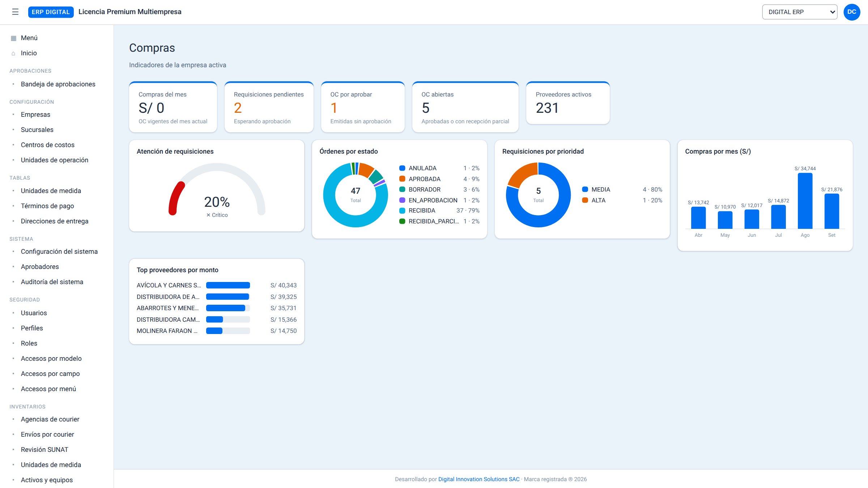The height and width of the screenshot is (488, 868).
Task: Click the Inicio home icon
Action: pos(13,53)
